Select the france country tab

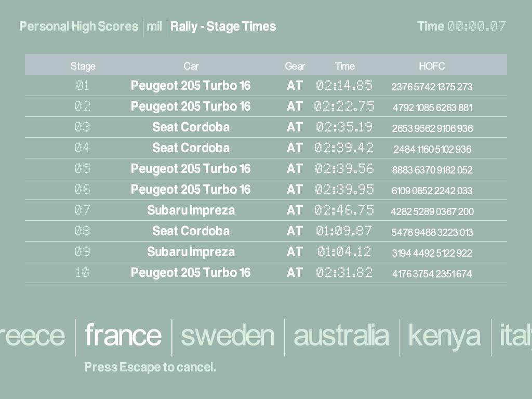pos(123,335)
